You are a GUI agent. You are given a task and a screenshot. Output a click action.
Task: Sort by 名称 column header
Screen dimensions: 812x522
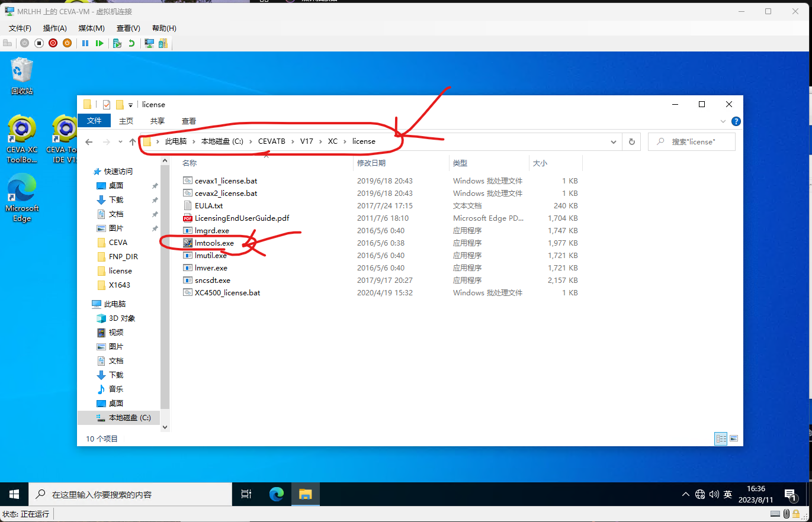(x=190, y=163)
